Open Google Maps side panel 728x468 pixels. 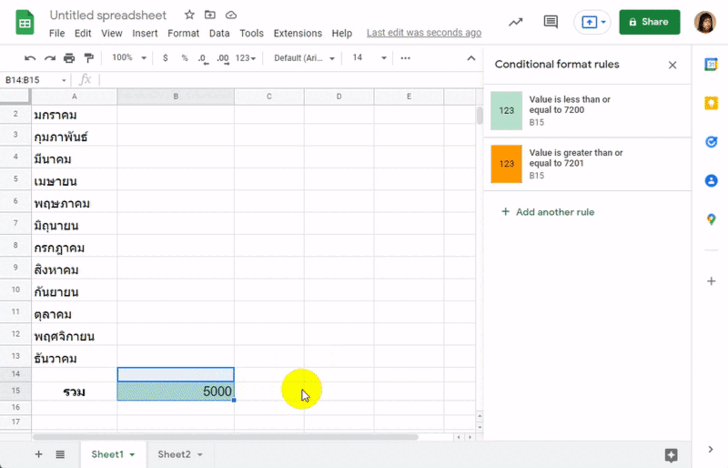click(711, 219)
